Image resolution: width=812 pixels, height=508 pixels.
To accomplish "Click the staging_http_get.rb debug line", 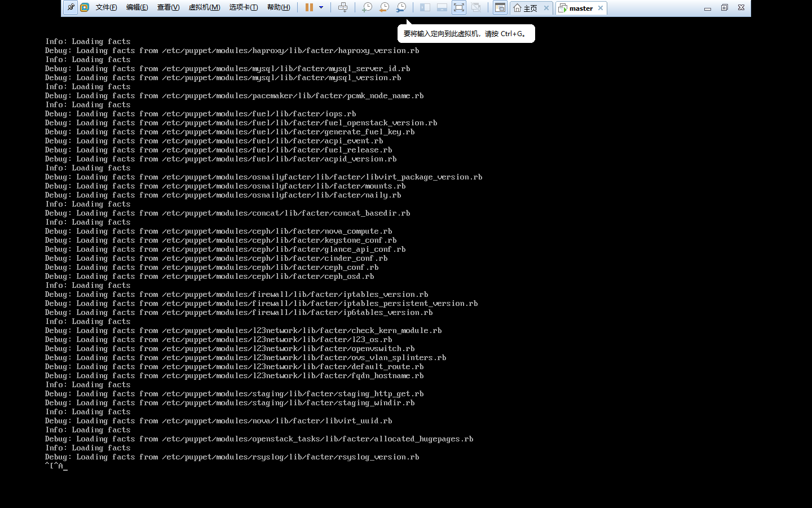I will 235,394.
